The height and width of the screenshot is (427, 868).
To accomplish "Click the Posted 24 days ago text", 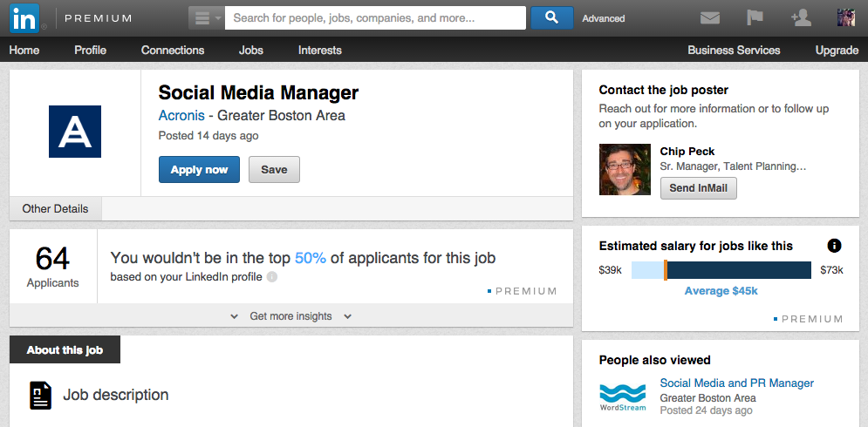I will 706,410.
